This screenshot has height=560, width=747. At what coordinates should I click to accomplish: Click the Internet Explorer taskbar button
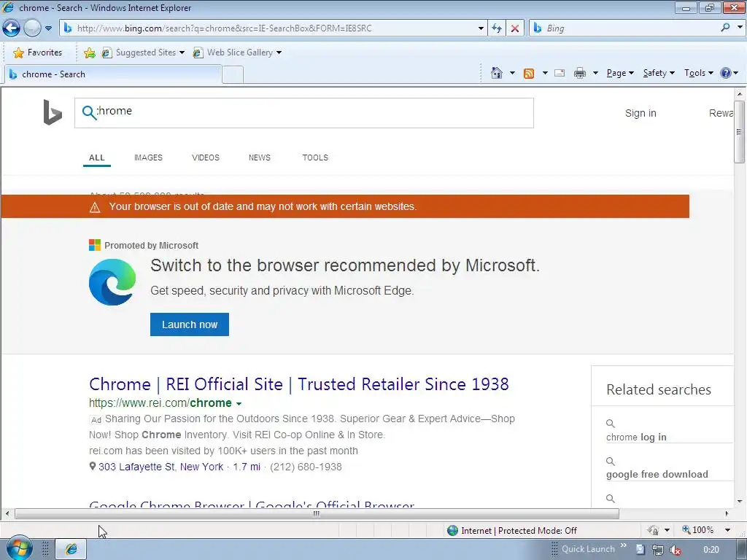(x=71, y=549)
